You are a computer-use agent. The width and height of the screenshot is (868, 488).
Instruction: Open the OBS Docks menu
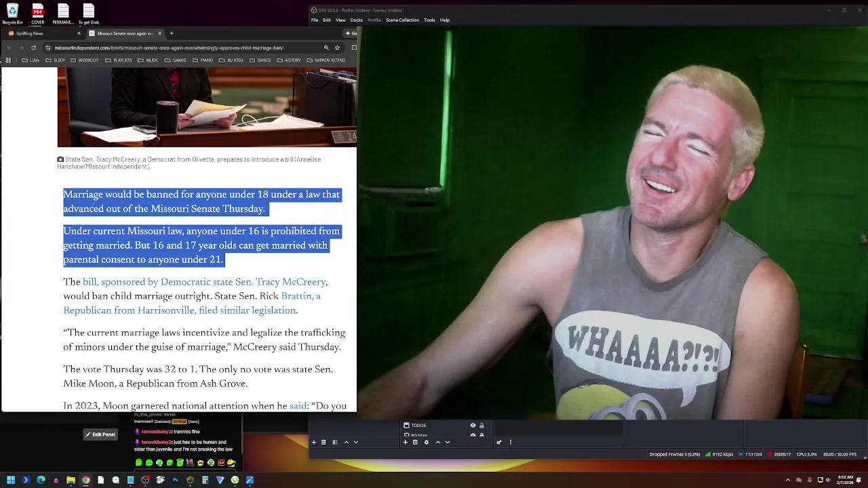[x=357, y=20]
